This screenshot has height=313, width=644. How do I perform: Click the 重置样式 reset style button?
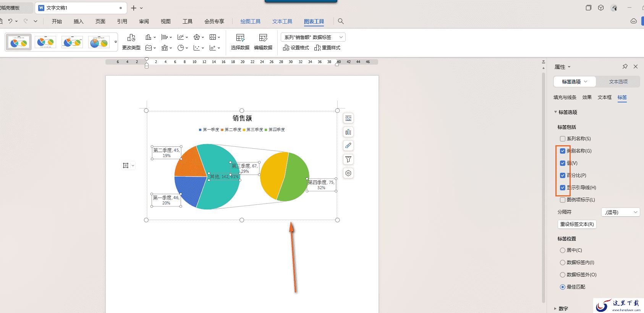pos(327,48)
